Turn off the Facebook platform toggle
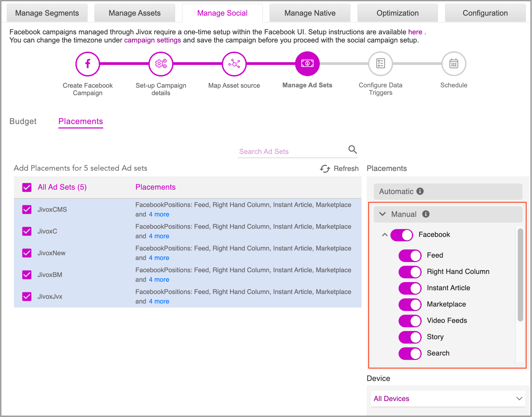Screen dimensions: 532x417 [x=402, y=235]
